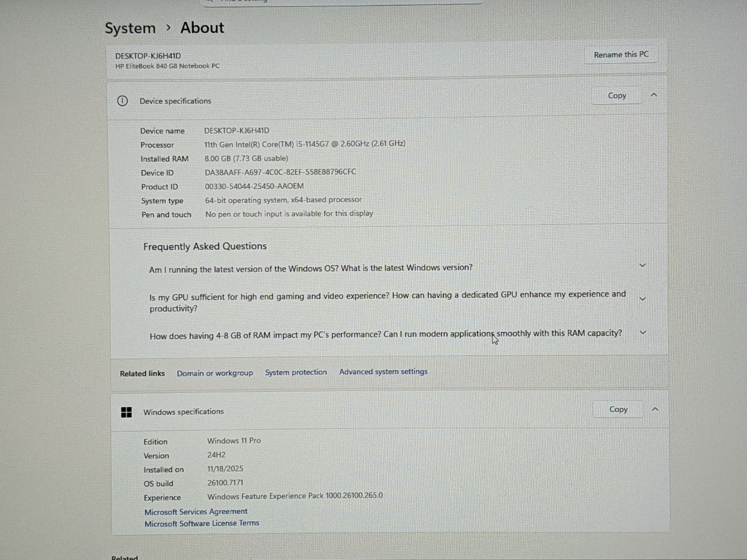747x560 pixels.
Task: Click Rename this PC button
Action: click(x=621, y=55)
